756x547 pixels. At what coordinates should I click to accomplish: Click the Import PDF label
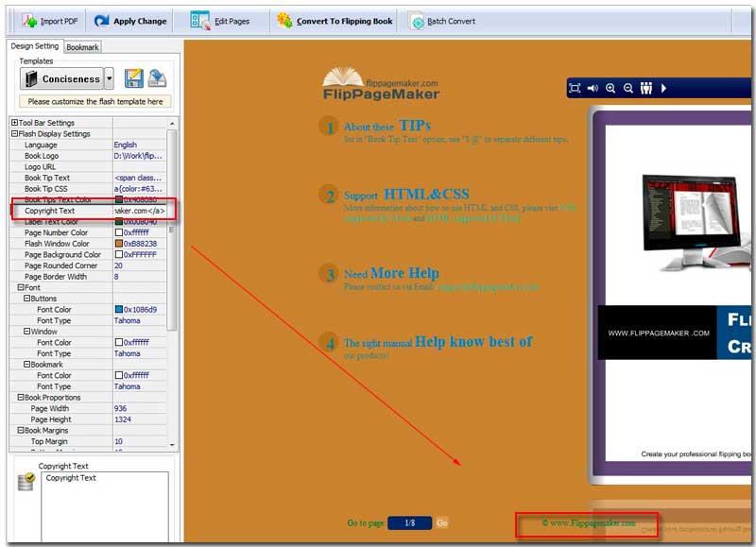pyautogui.click(x=59, y=21)
